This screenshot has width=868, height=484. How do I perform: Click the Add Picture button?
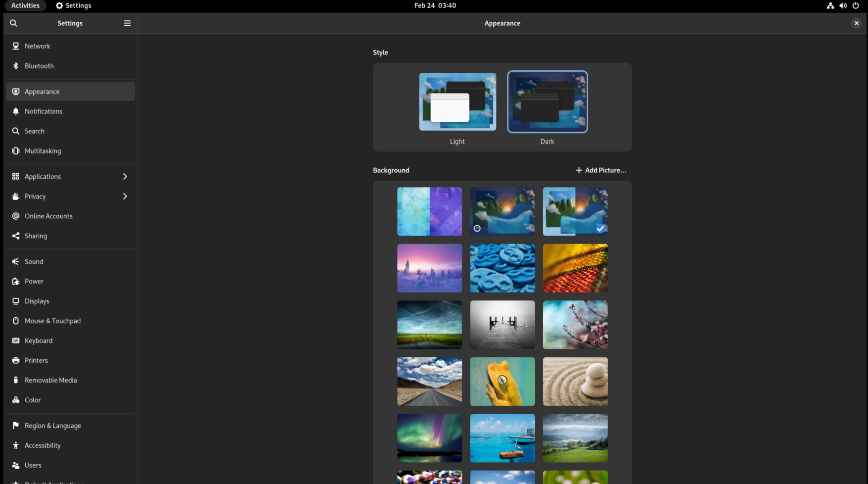coord(601,170)
